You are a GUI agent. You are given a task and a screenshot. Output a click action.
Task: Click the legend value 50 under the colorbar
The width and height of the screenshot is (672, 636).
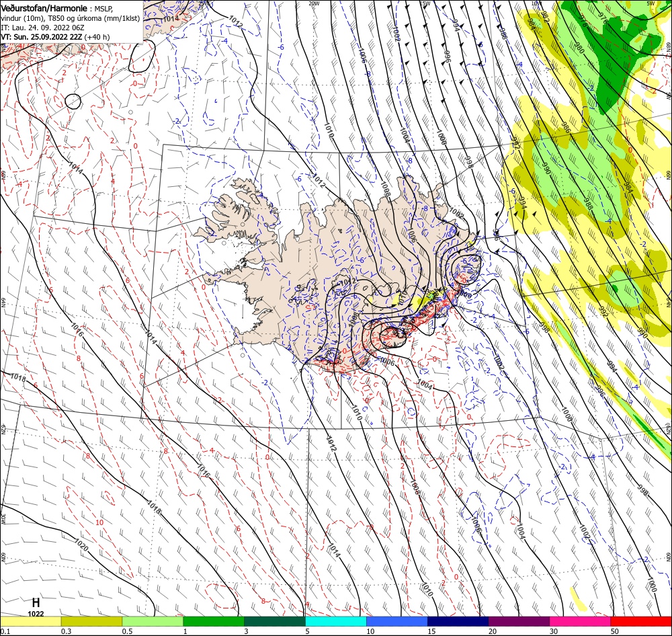click(x=615, y=631)
